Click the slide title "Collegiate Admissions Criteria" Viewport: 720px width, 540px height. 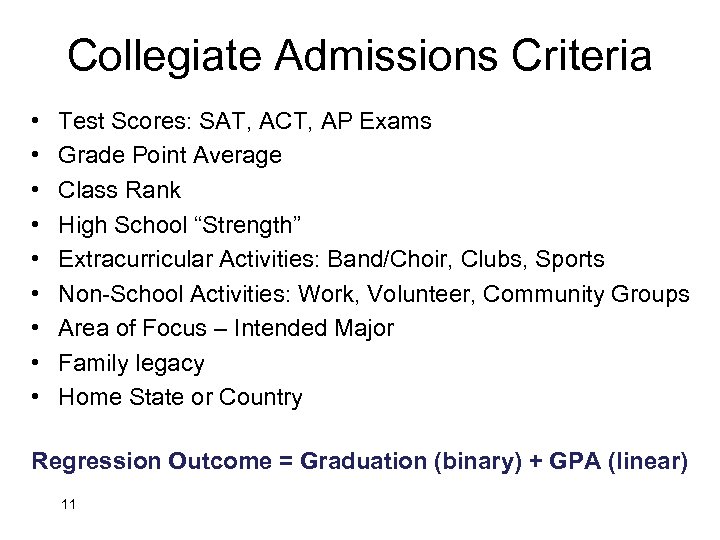click(x=359, y=56)
